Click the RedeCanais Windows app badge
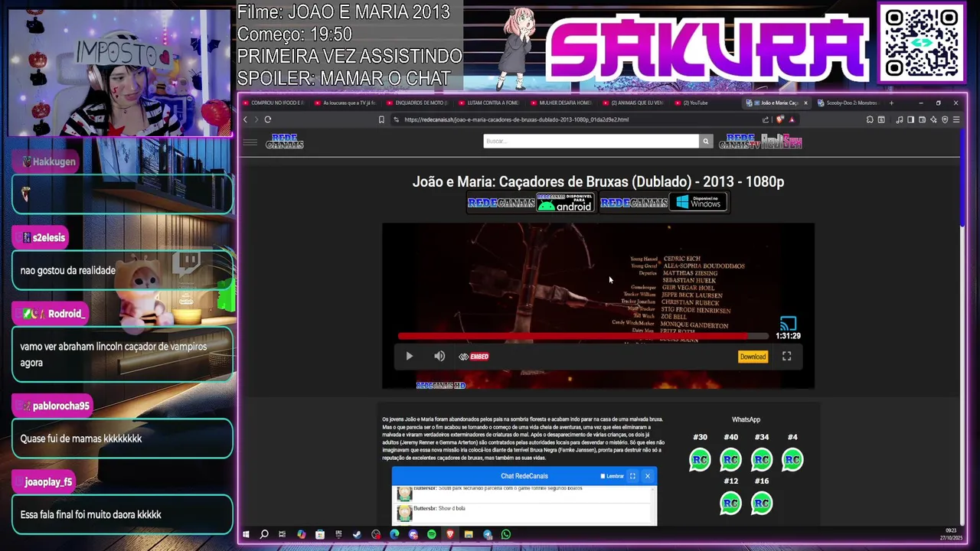The width and height of the screenshot is (980, 551). pyautogui.click(x=663, y=203)
